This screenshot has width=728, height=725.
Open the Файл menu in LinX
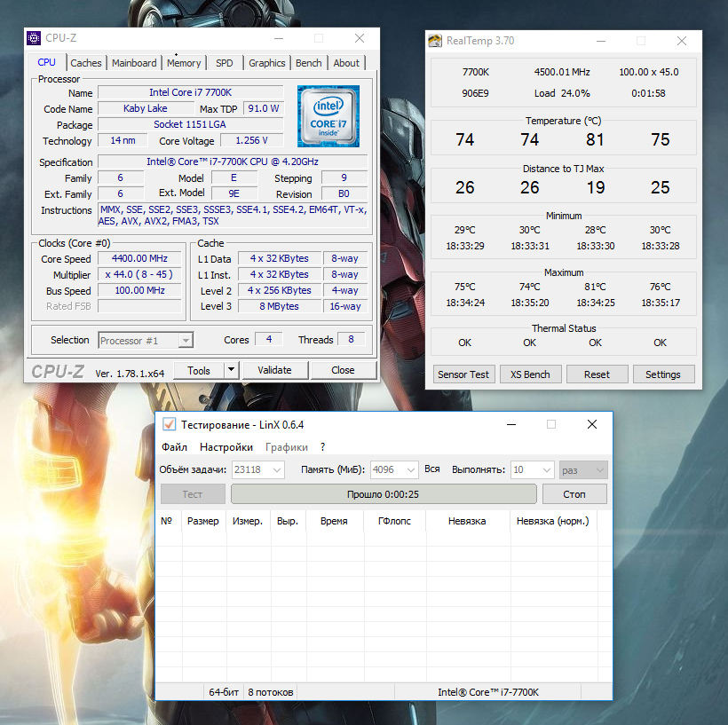(174, 447)
